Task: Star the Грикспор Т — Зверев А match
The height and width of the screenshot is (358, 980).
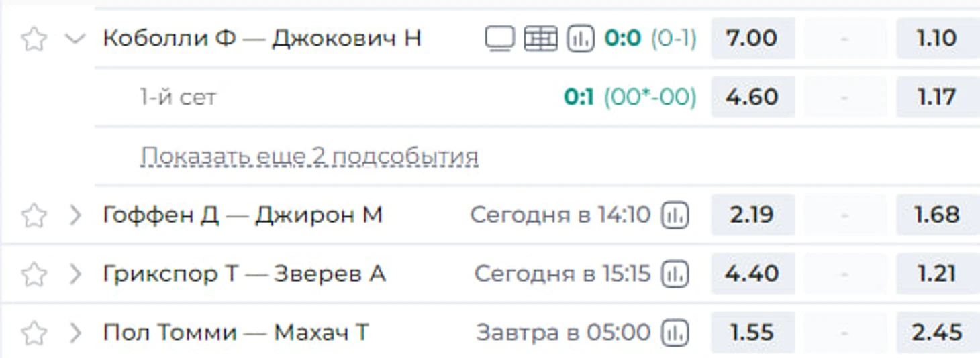Action: [34, 274]
